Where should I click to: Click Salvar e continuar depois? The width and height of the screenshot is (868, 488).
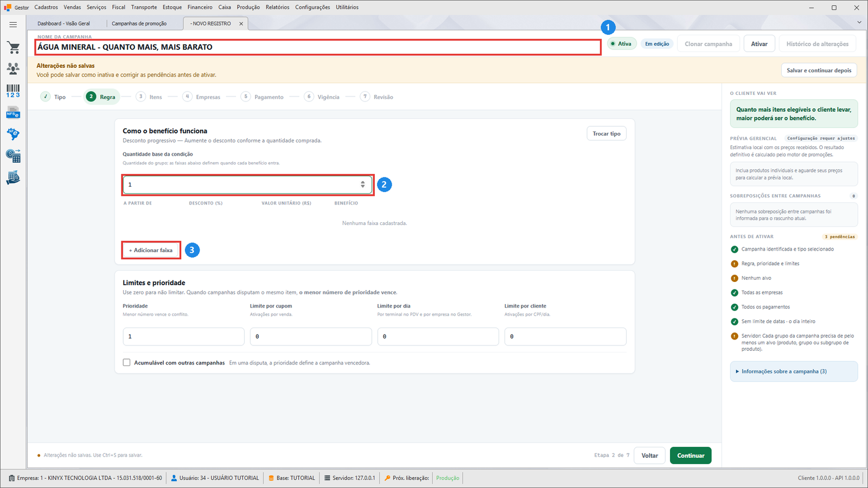(819, 70)
